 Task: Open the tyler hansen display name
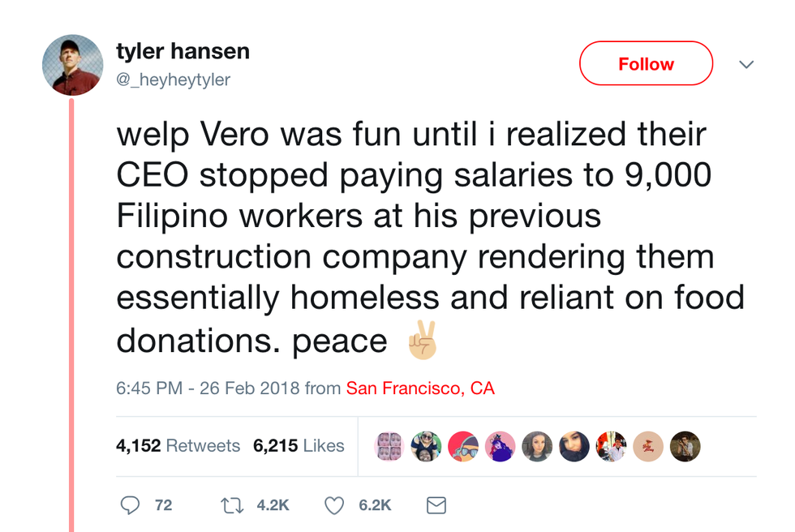183,52
